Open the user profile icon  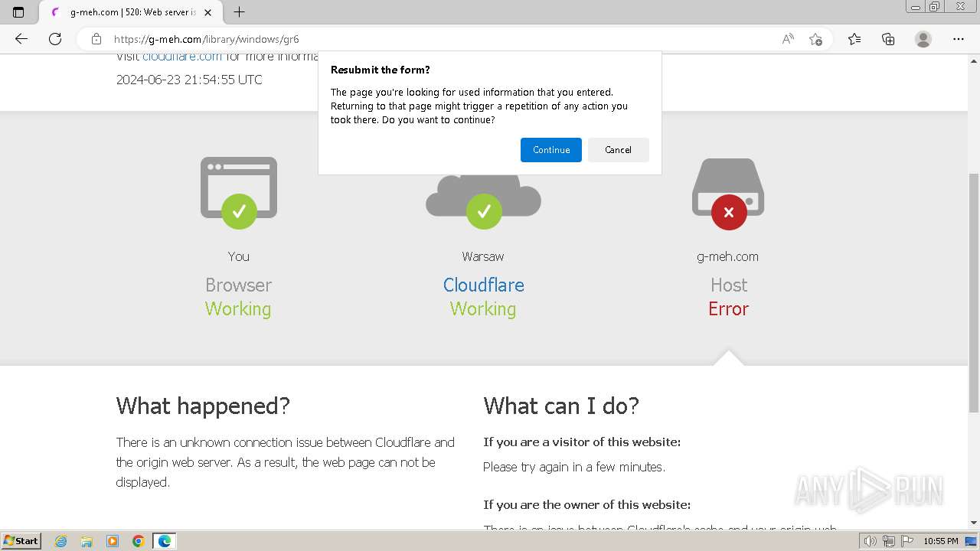[x=923, y=39]
